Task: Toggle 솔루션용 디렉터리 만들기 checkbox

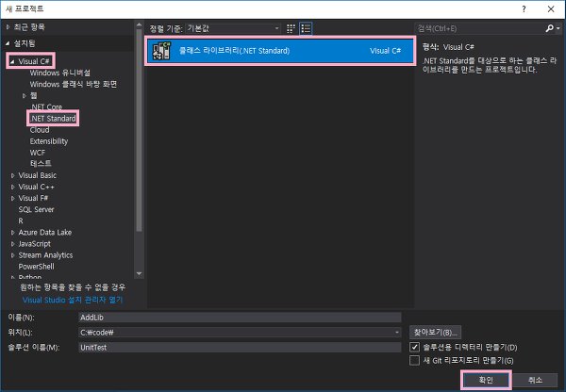Action: 414,348
